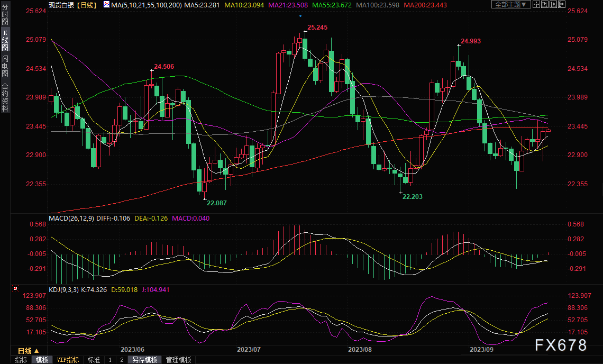Click the 另存模板 button
Viewport: 603px width, 364px height.
144,360
